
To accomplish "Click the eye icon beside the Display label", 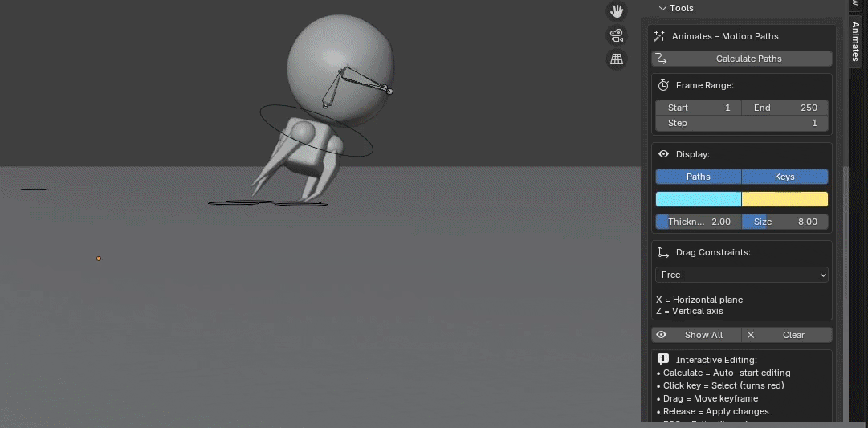I will tap(663, 154).
